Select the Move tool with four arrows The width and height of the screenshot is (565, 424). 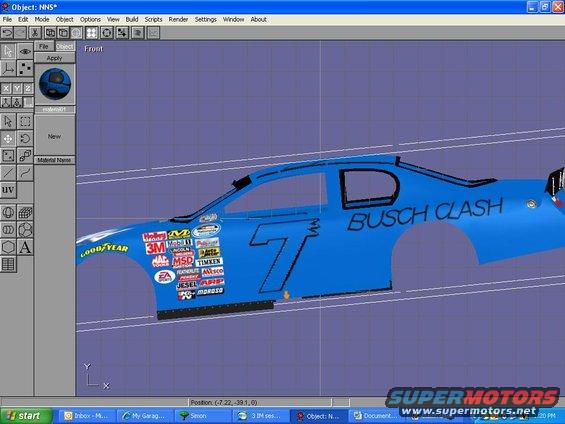8,138
